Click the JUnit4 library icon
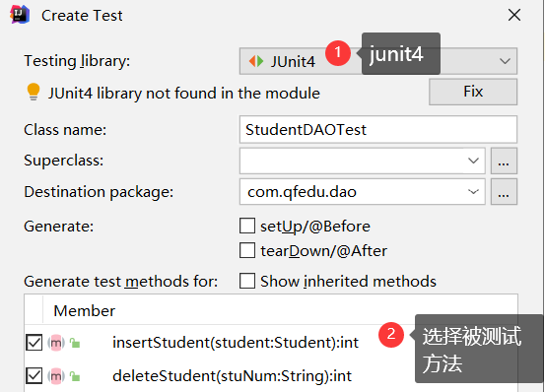 [256, 61]
